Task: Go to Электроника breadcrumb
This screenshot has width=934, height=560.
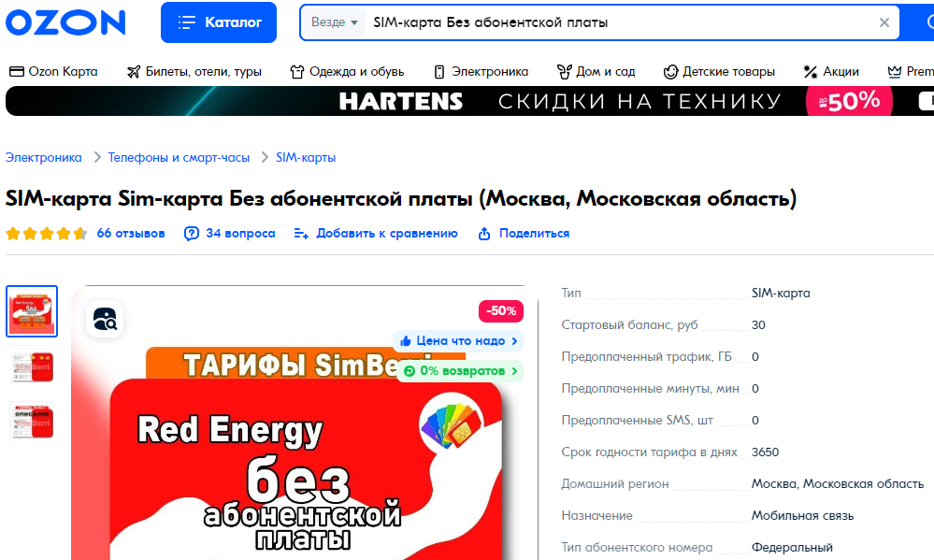Action: point(44,157)
